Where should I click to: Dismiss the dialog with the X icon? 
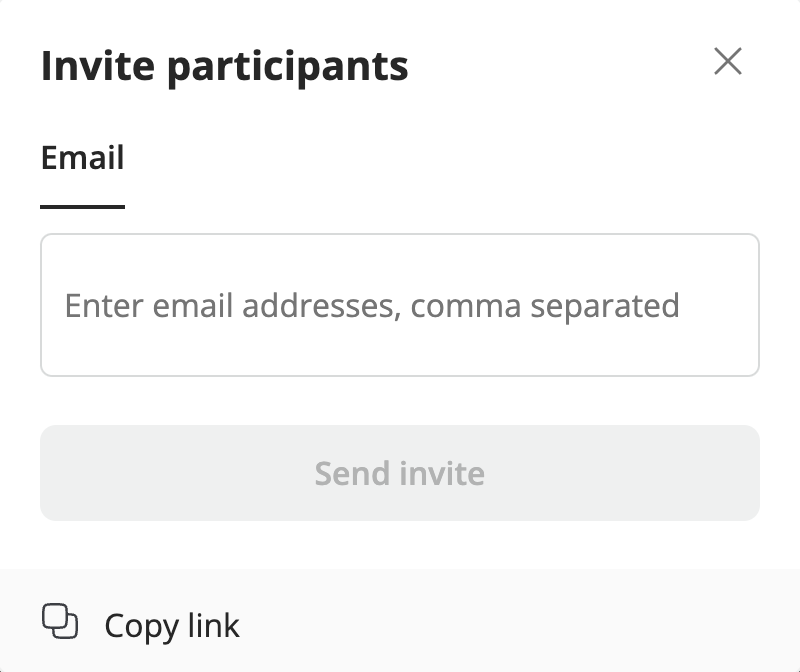[728, 62]
